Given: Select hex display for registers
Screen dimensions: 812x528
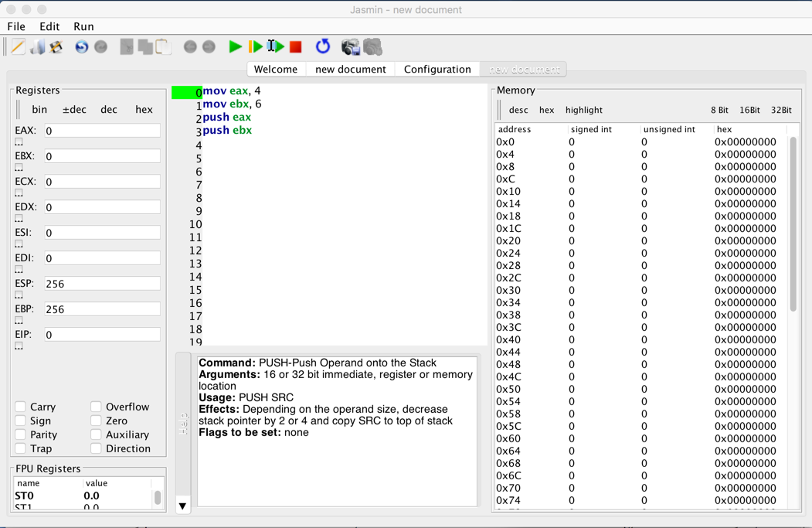Looking at the screenshot, I should click(144, 110).
